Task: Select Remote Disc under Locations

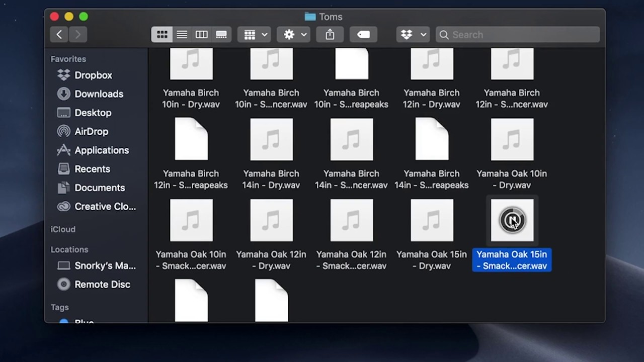Action: 94,284
